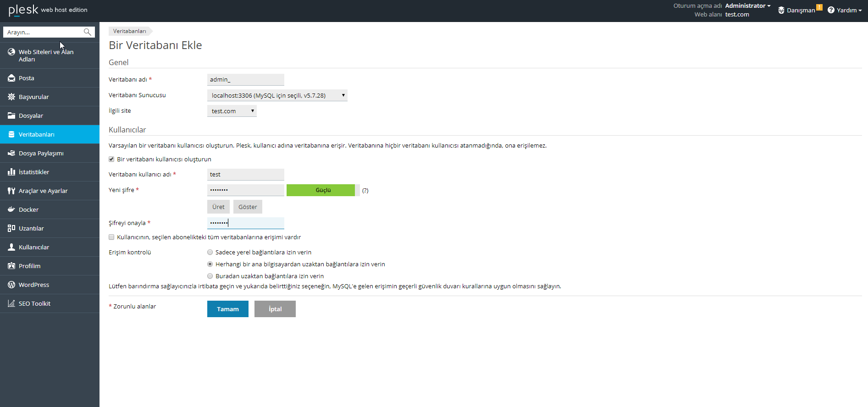Image resolution: width=868 pixels, height=407 pixels.
Task: Click the SEO Toolkit chart icon
Action: point(11,303)
